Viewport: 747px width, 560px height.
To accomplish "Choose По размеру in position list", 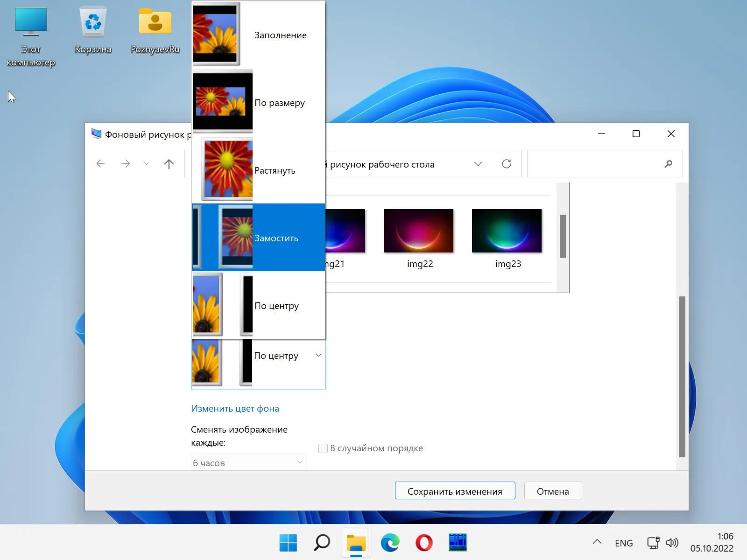I will (x=258, y=102).
